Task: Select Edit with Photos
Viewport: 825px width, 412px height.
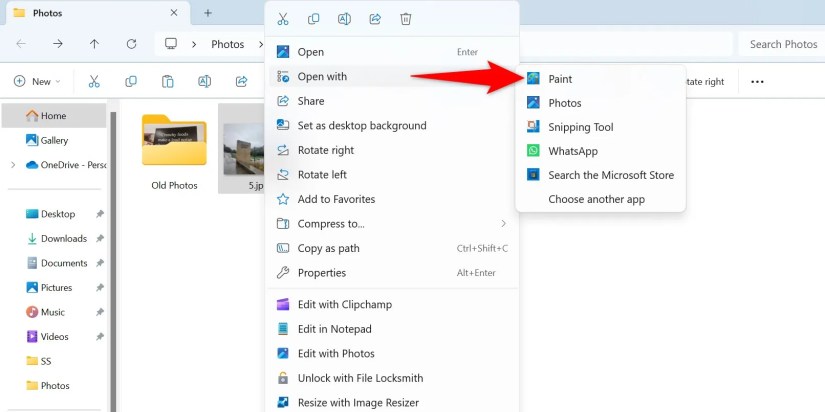Action: pos(392,354)
